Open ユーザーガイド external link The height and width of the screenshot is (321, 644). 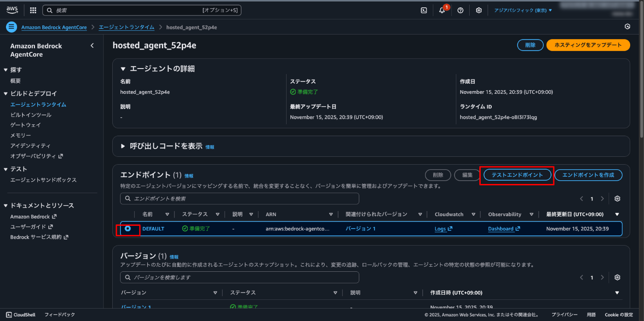click(x=31, y=227)
